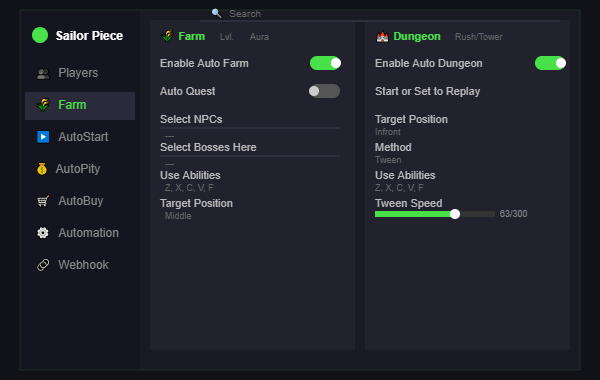Select the Dungeon tab in right panel
The image size is (600, 380).
(x=417, y=36)
